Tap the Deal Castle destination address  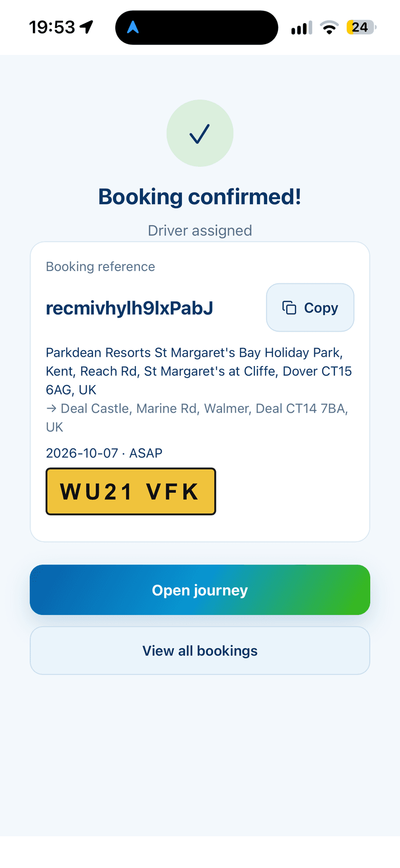pos(197,418)
